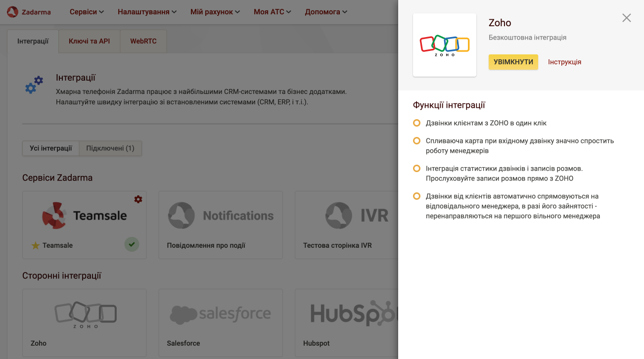Image resolution: width=644 pixels, height=359 pixels.
Task: Click the green Teamsale connected checkmark
Action: click(x=132, y=244)
